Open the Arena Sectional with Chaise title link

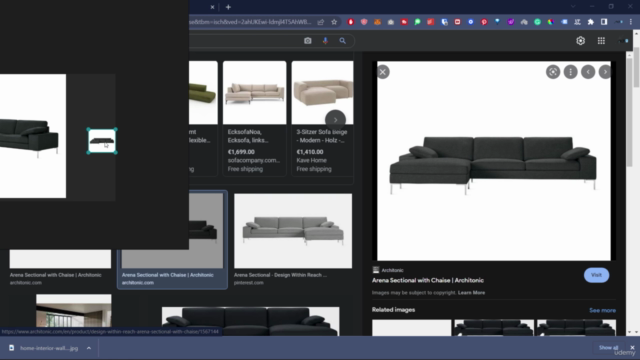(428, 280)
